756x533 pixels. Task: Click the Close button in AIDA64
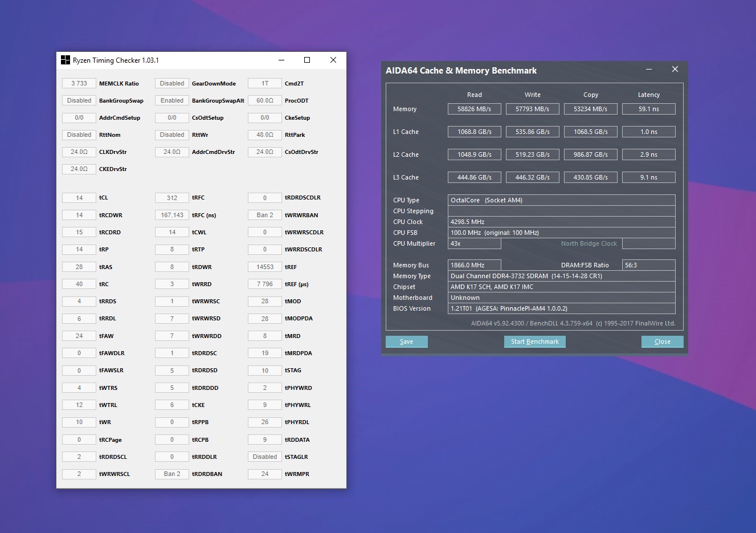pos(662,341)
